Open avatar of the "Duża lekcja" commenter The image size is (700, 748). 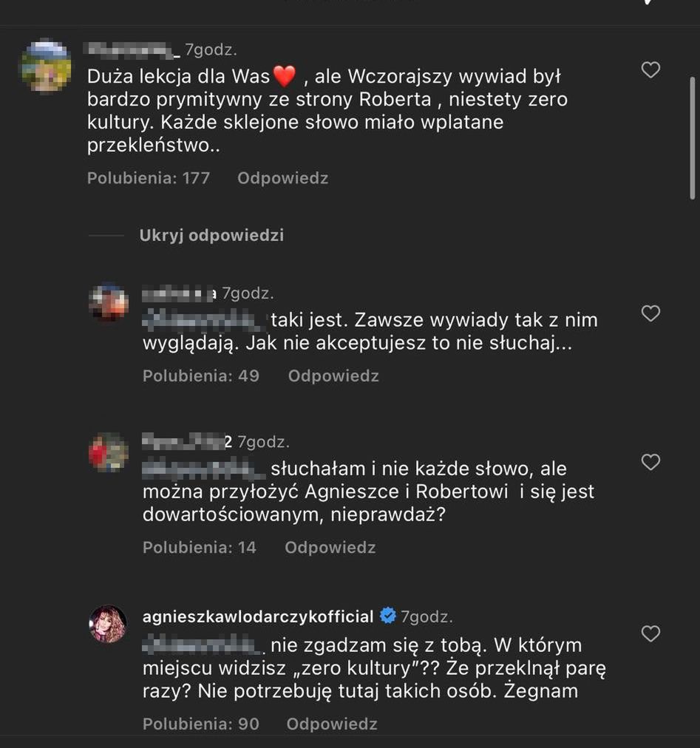46,67
